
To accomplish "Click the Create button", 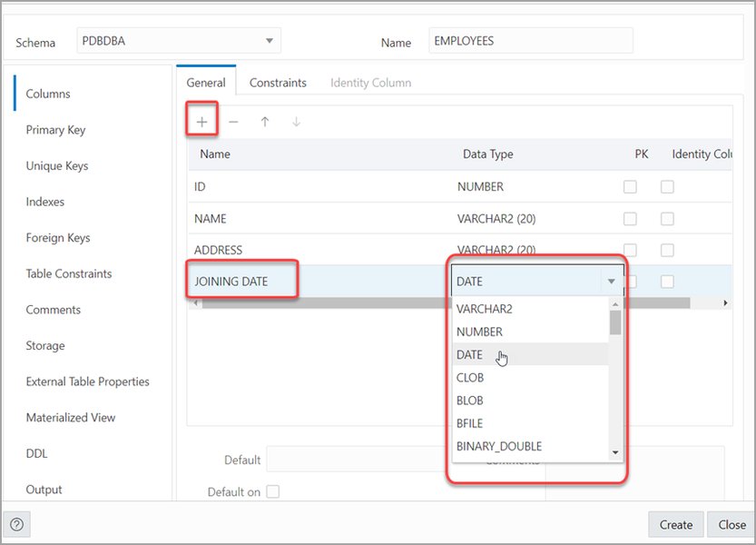I will 676,524.
